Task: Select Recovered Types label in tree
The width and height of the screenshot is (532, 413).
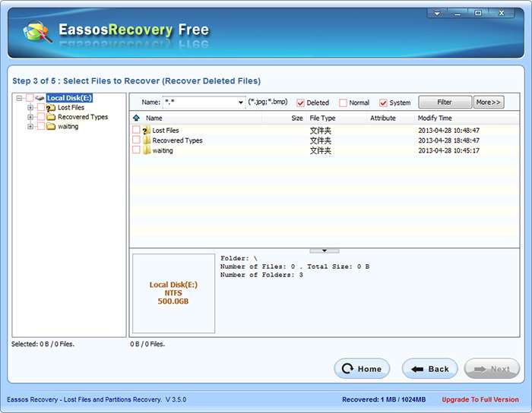Action: click(83, 117)
